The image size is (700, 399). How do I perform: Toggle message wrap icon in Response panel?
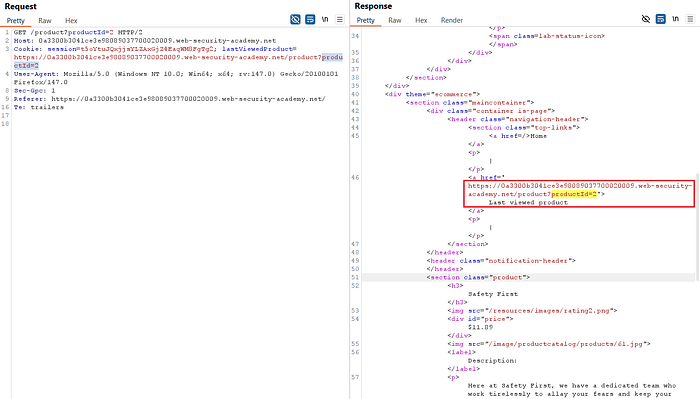660,19
